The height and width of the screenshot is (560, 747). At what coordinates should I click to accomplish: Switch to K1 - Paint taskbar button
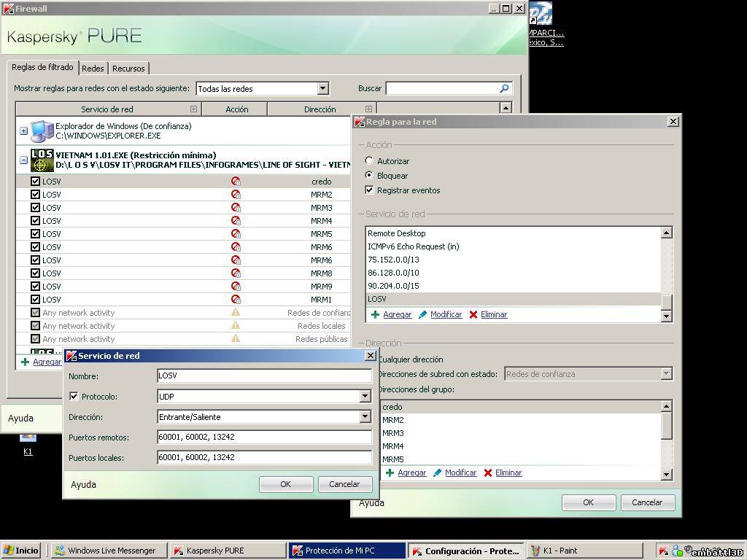584,551
